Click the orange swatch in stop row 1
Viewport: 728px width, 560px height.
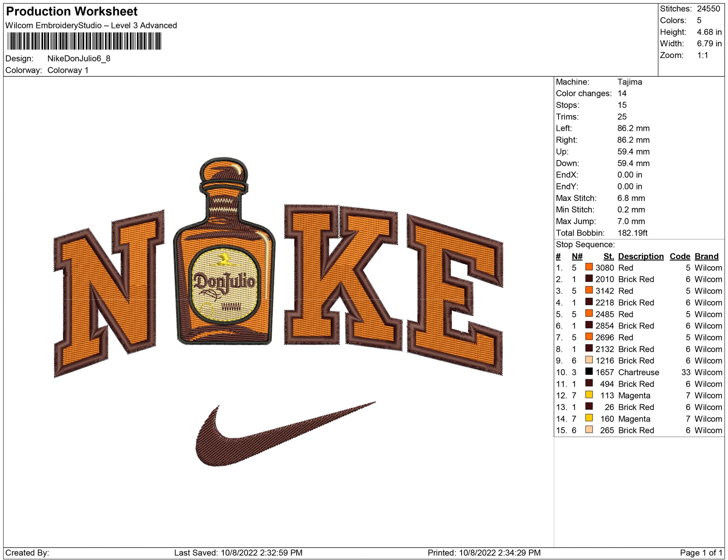coord(589,267)
